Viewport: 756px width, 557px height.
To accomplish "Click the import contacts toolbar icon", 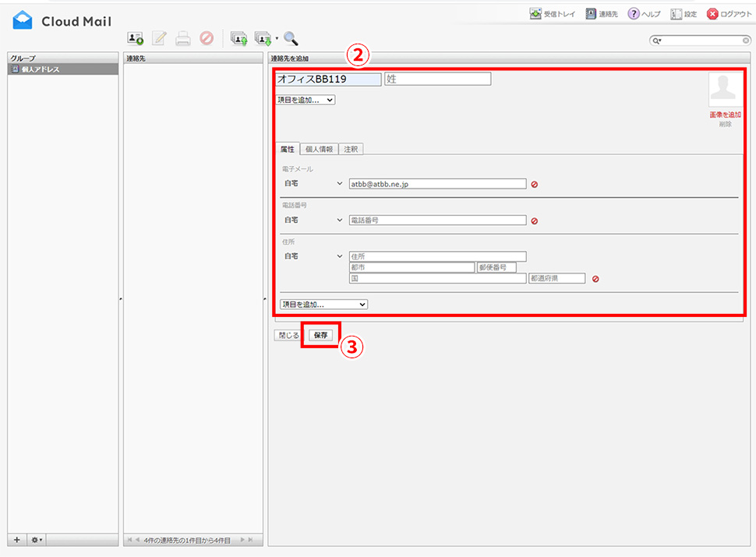I will pos(238,38).
